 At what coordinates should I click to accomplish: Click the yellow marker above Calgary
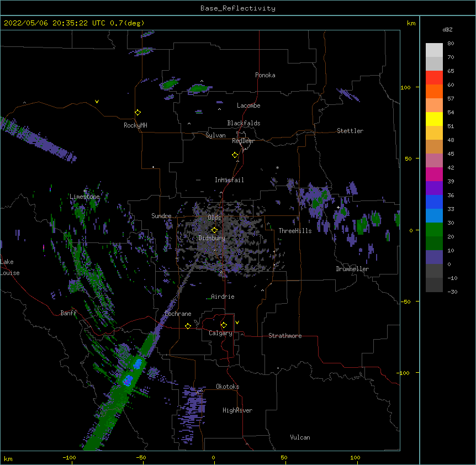coord(224,325)
